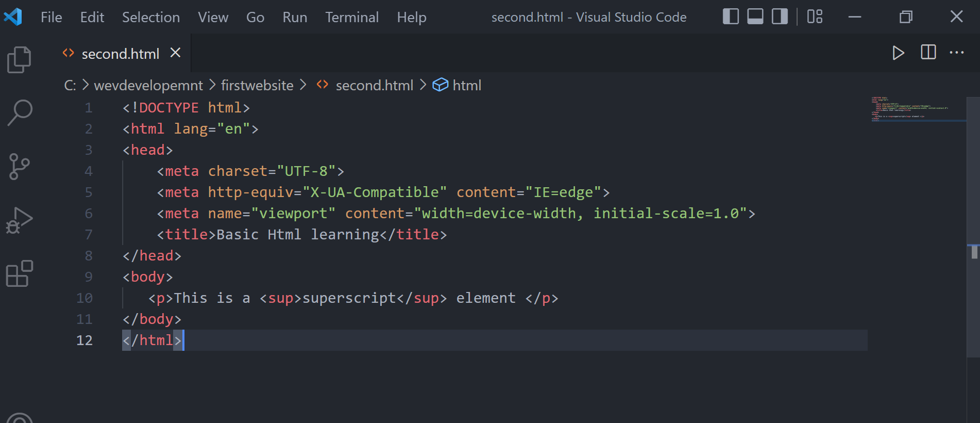Click the window title "second.html - Visual Studio Code"
The height and width of the screenshot is (423, 980).
(x=589, y=17)
